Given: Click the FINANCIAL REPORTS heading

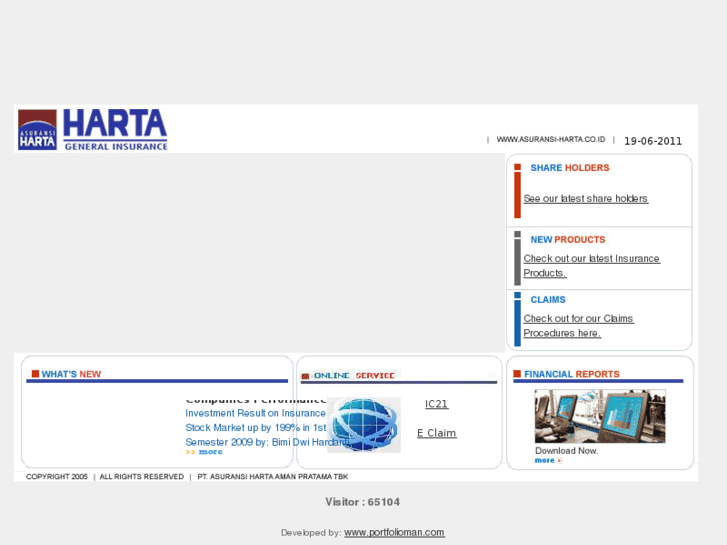Looking at the screenshot, I should point(571,374).
